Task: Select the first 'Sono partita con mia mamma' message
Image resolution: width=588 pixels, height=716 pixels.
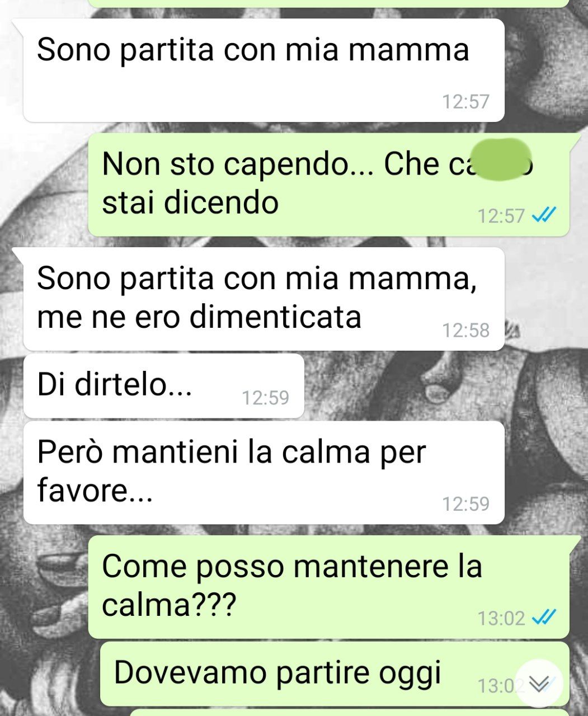Action: 264,70
